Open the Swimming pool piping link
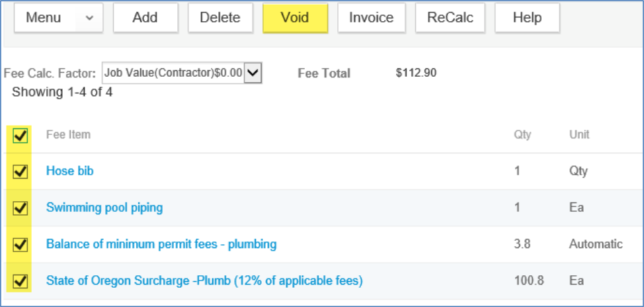Image resolution: width=644 pixels, height=307 pixels. [104, 208]
